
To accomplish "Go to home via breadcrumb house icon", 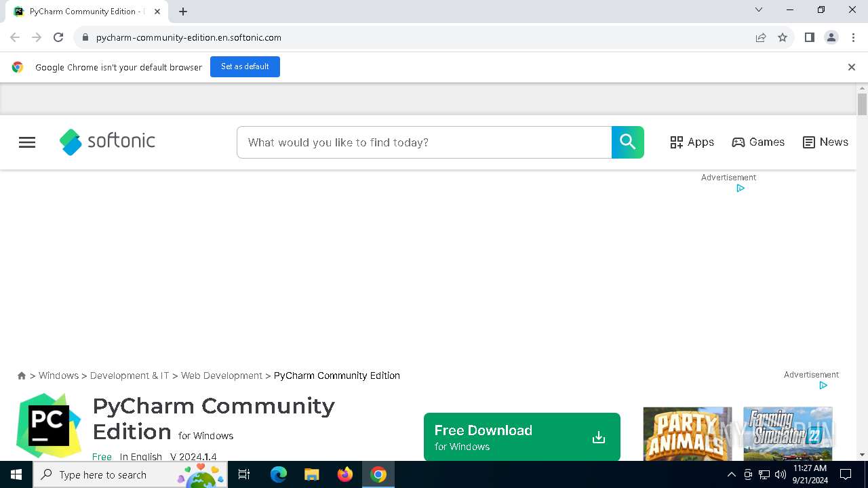I will coord(22,375).
